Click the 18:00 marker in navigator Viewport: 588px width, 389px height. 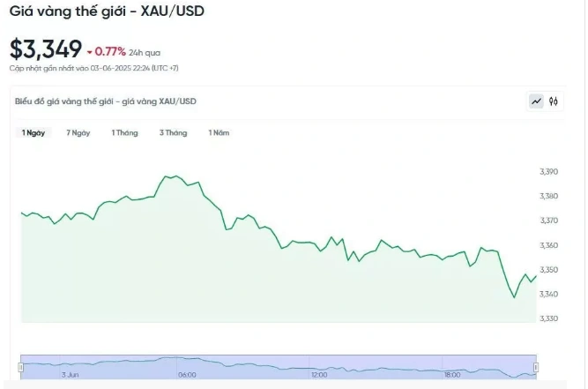(452, 375)
